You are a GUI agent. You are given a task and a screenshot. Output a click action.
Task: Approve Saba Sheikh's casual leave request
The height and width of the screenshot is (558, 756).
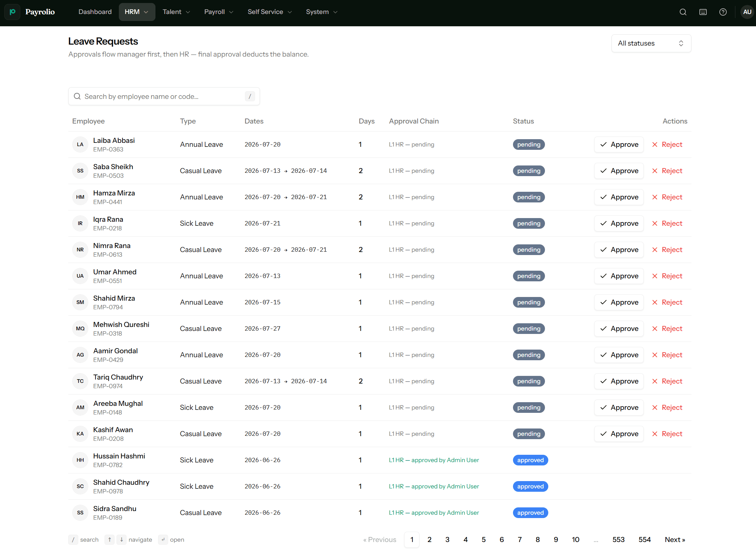click(619, 171)
